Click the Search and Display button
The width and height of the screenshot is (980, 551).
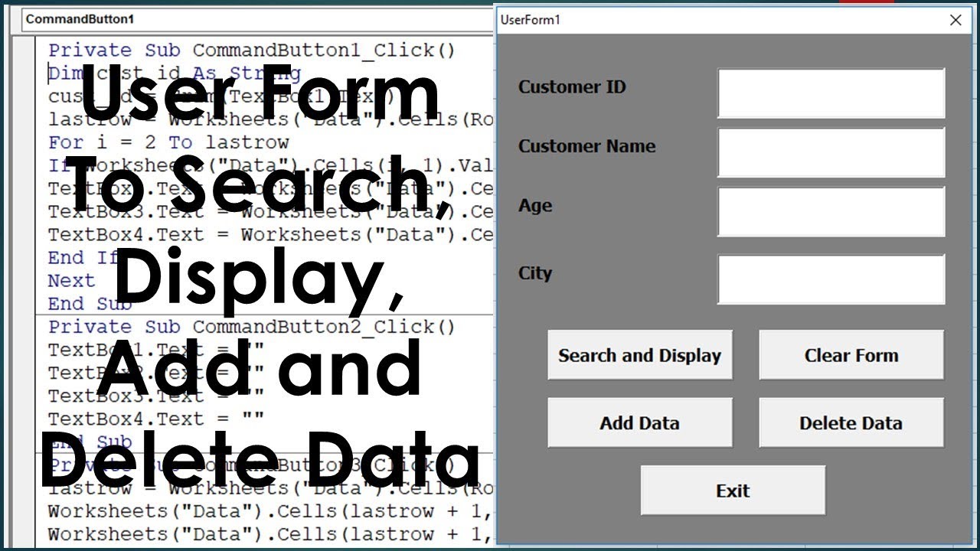tap(640, 355)
